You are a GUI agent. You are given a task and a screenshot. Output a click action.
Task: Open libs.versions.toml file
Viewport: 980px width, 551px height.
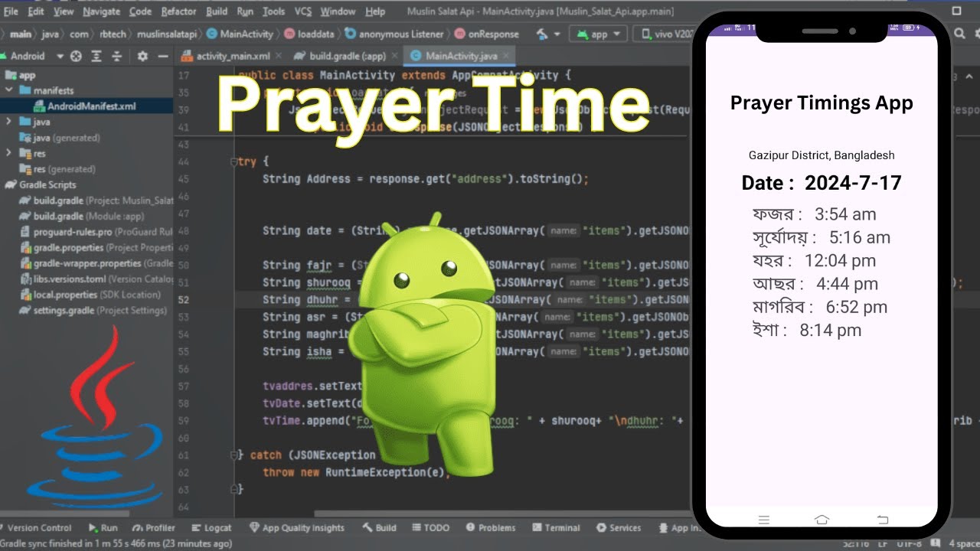97,279
